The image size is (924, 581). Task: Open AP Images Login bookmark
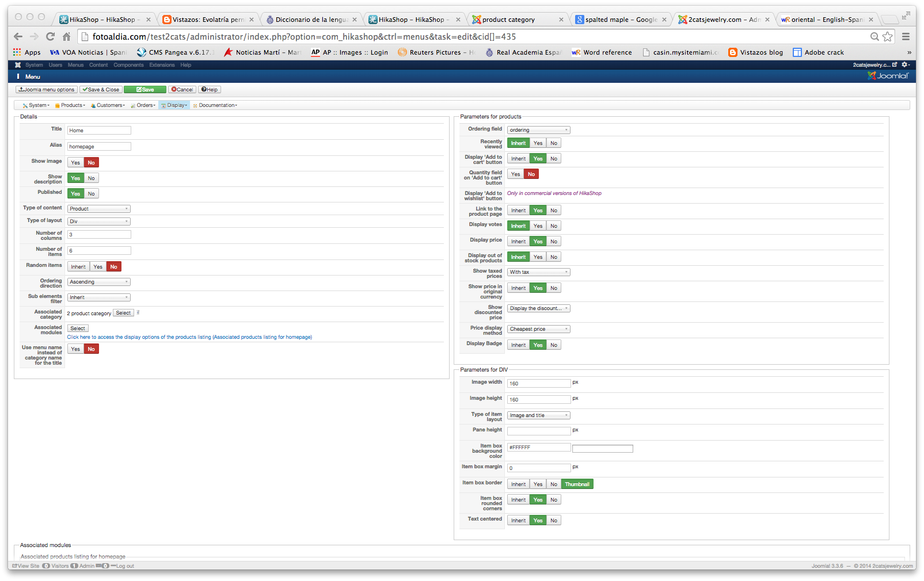click(349, 52)
